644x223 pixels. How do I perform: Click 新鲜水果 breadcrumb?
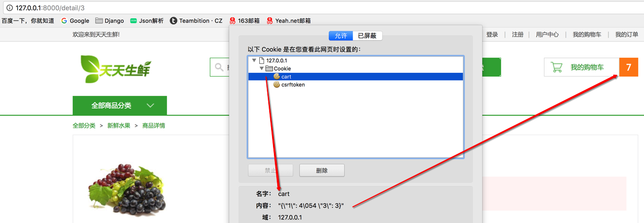point(119,126)
